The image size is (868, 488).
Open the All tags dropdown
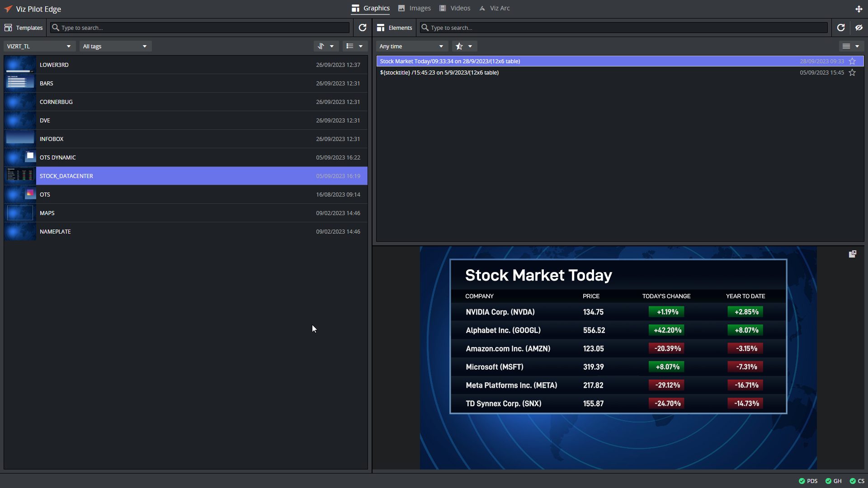tap(115, 46)
